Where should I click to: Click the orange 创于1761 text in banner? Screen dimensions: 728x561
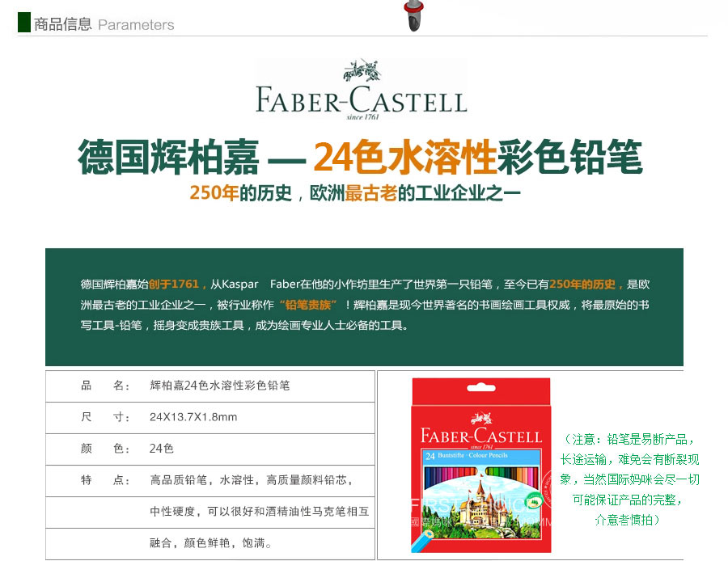[174, 284]
